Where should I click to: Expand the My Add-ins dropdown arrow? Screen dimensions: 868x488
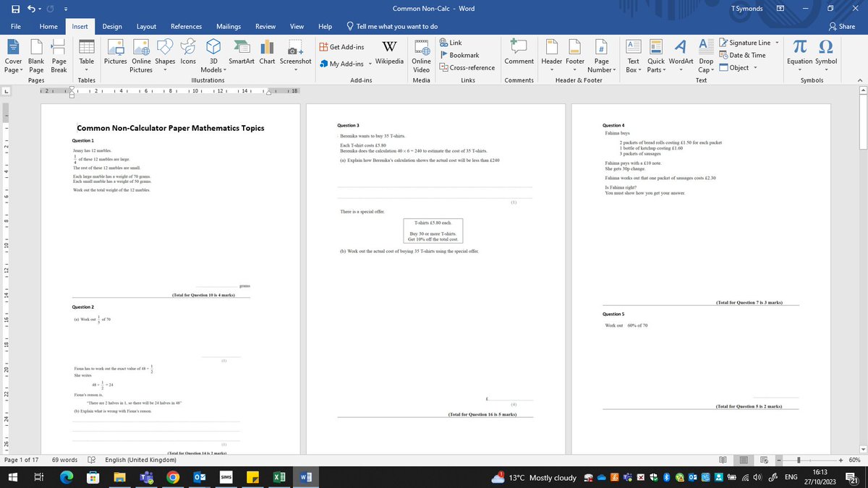tap(370, 64)
